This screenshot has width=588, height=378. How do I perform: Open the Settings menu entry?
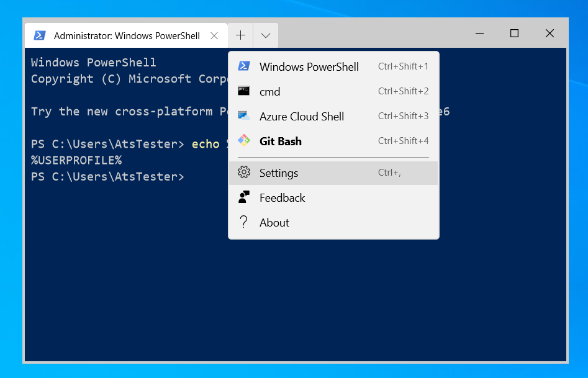(x=278, y=173)
